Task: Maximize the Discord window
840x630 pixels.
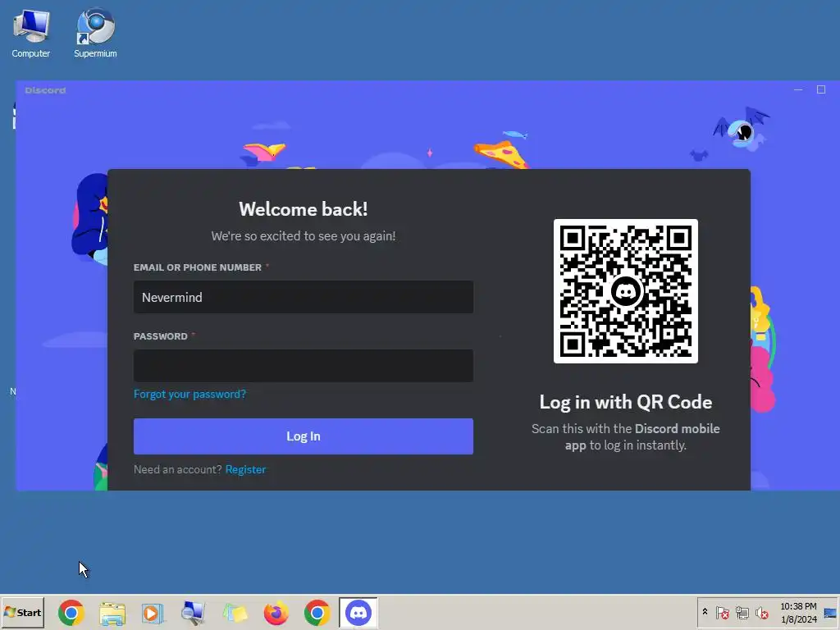Action: click(x=820, y=90)
